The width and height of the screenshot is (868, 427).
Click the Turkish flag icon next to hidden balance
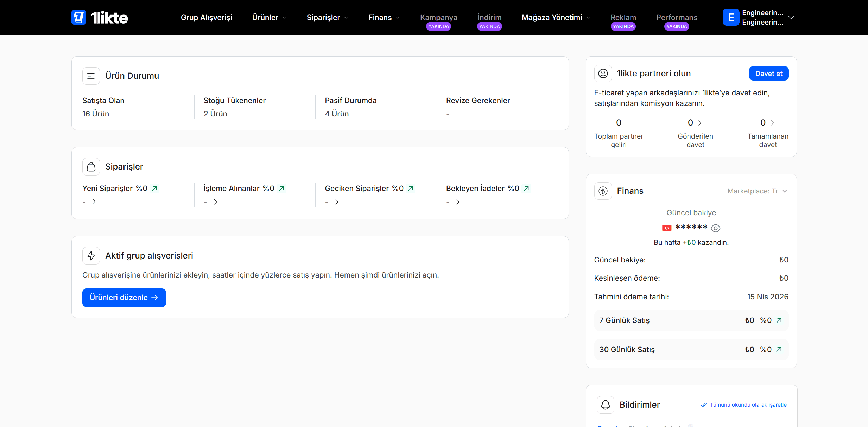[667, 228]
